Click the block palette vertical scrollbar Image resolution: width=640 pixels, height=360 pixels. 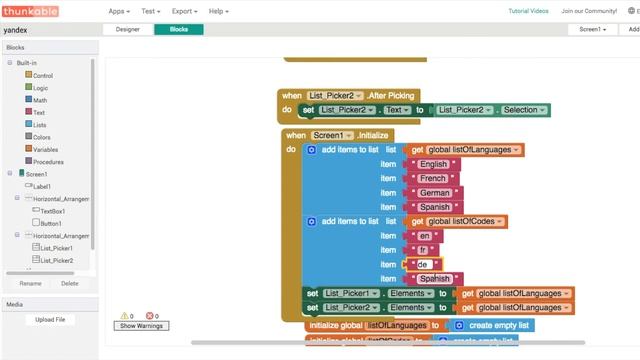coord(93,154)
